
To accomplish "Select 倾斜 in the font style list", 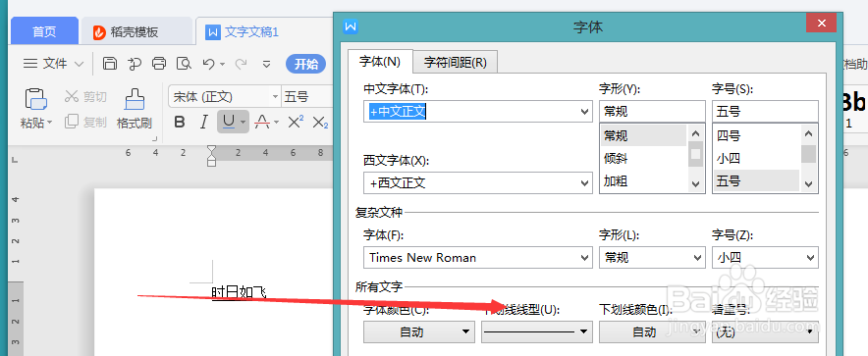I will point(643,159).
